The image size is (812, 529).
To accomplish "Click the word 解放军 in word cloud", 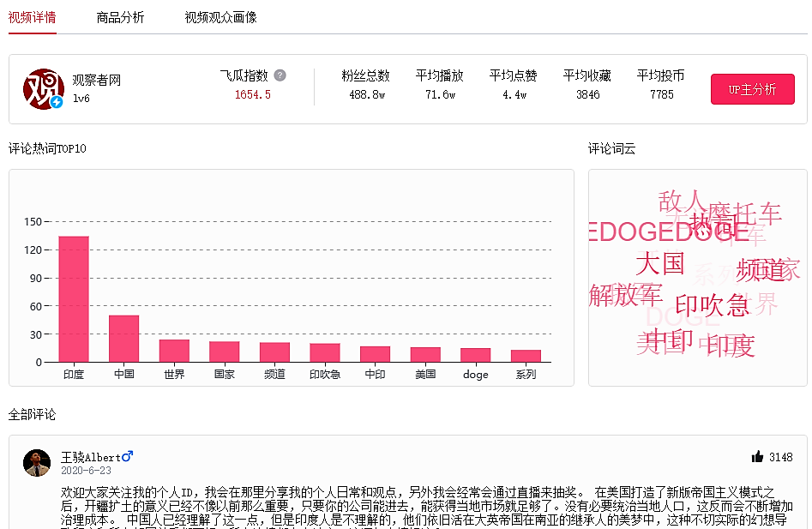I will point(626,296).
